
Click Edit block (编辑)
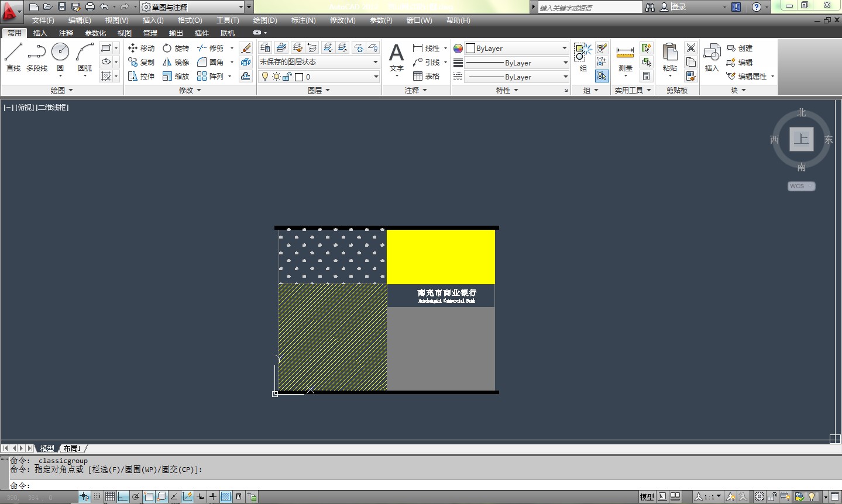[740, 62]
